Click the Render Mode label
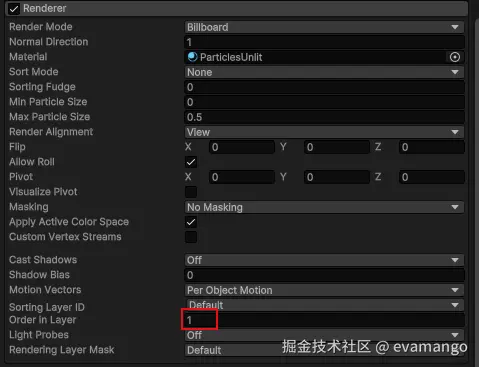 (x=41, y=27)
